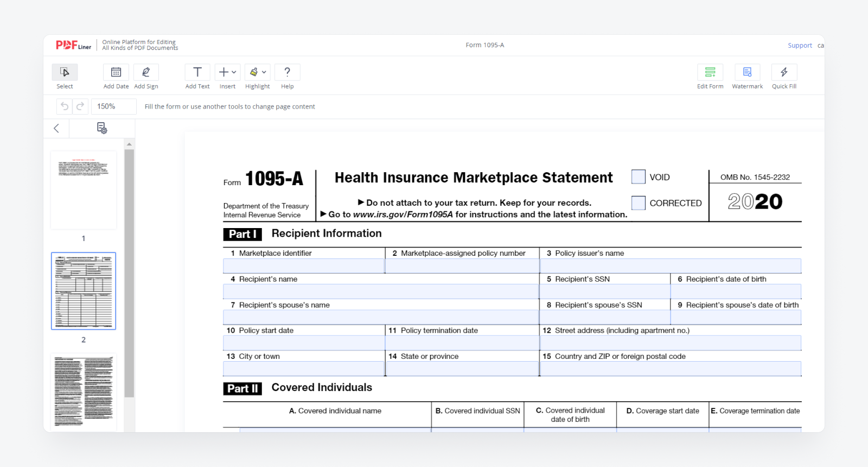Open the Support link
The image size is (868, 467).
pos(800,46)
